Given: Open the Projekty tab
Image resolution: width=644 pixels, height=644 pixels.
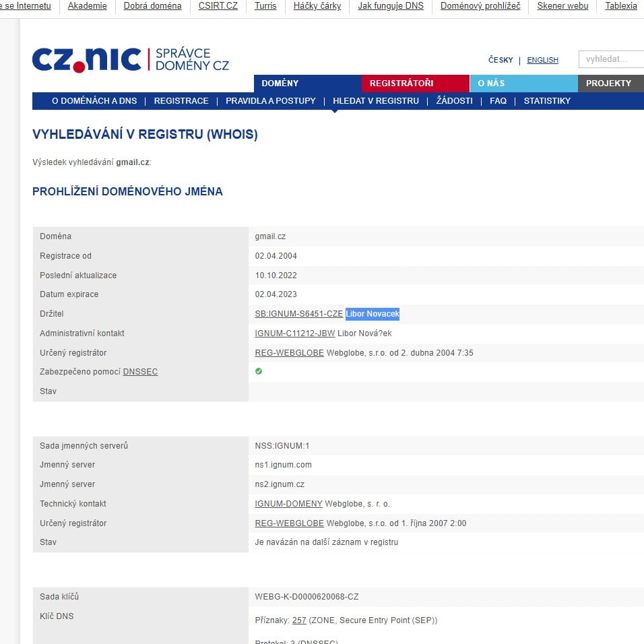Looking at the screenshot, I should [x=608, y=84].
